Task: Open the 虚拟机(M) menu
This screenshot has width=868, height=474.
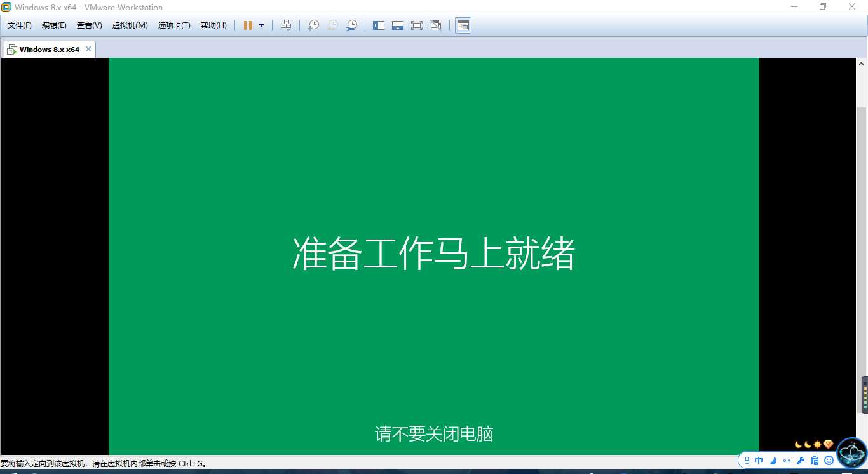Action: pos(130,25)
